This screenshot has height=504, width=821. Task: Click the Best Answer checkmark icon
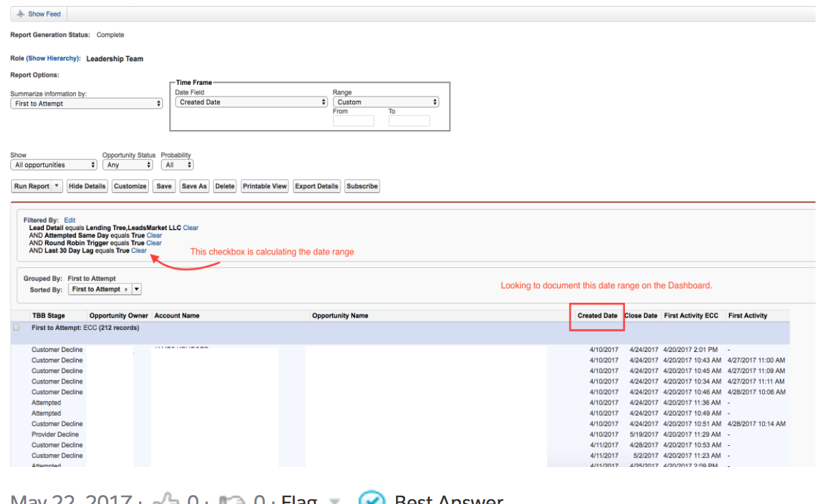[x=372, y=499]
